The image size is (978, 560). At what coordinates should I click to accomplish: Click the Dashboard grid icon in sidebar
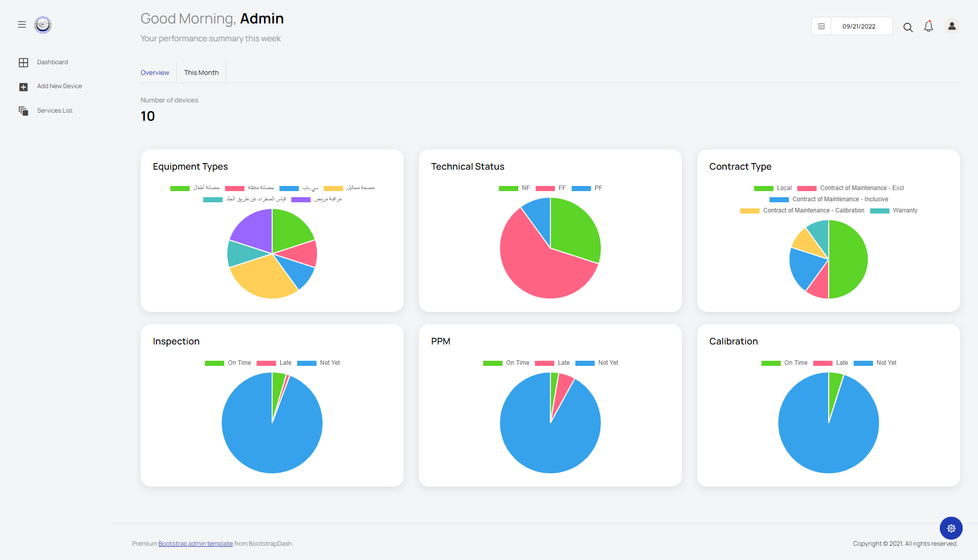[x=23, y=63]
